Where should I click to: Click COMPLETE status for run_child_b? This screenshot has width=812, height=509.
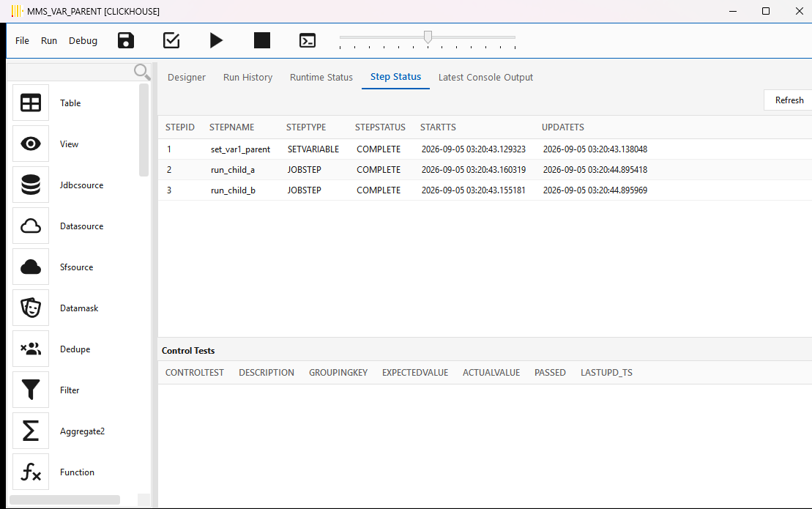coord(379,190)
